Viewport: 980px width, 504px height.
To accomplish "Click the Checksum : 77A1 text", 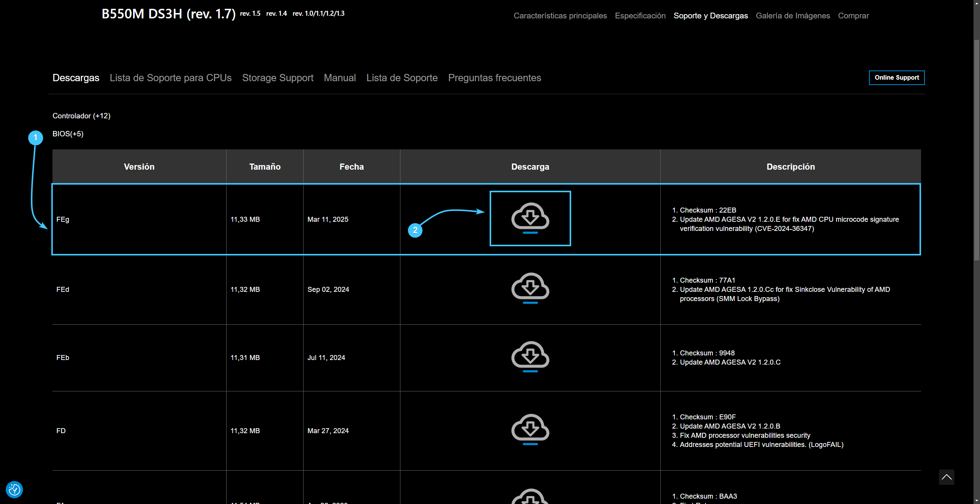I will (707, 280).
